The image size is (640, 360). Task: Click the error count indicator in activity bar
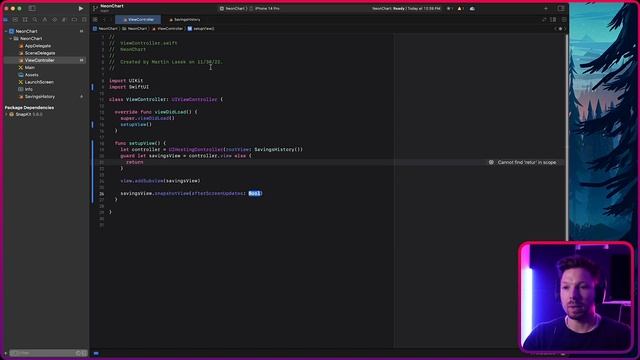click(x=449, y=9)
